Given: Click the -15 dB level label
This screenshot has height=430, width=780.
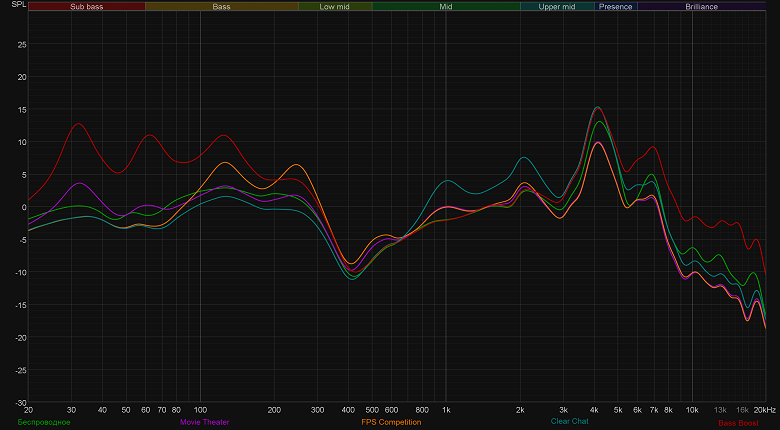Looking at the screenshot, I should tap(20, 305).
